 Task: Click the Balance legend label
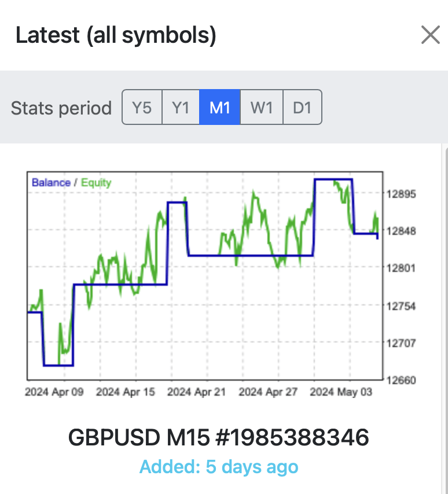point(51,183)
